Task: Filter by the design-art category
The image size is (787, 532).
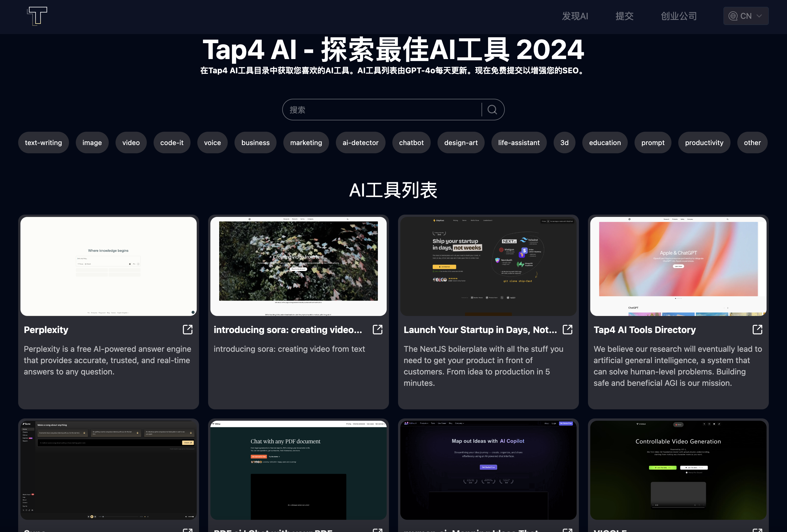Action: (461, 143)
